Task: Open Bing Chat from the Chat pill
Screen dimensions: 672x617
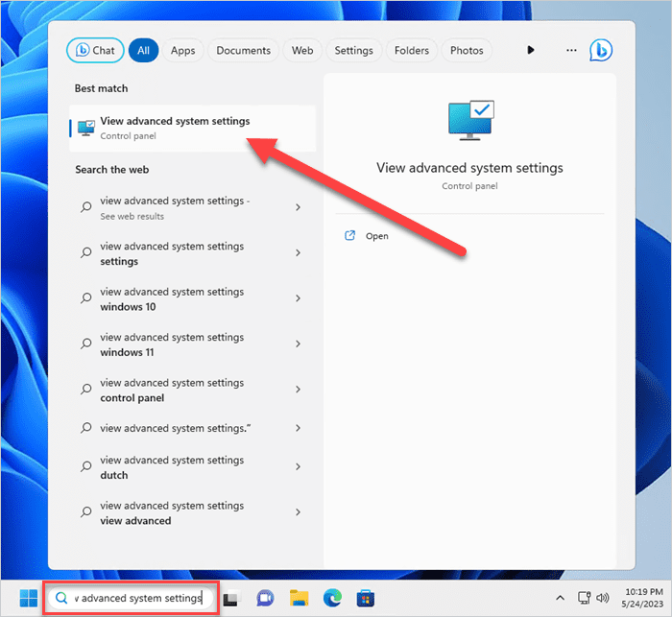Action: tap(95, 51)
